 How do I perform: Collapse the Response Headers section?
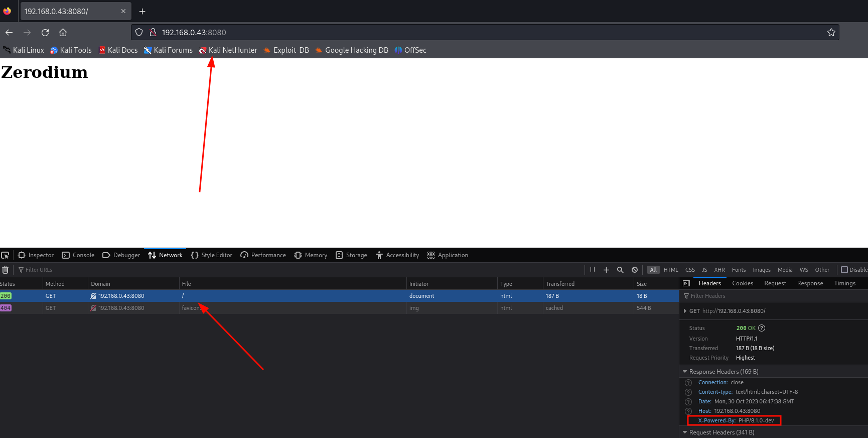(x=685, y=372)
